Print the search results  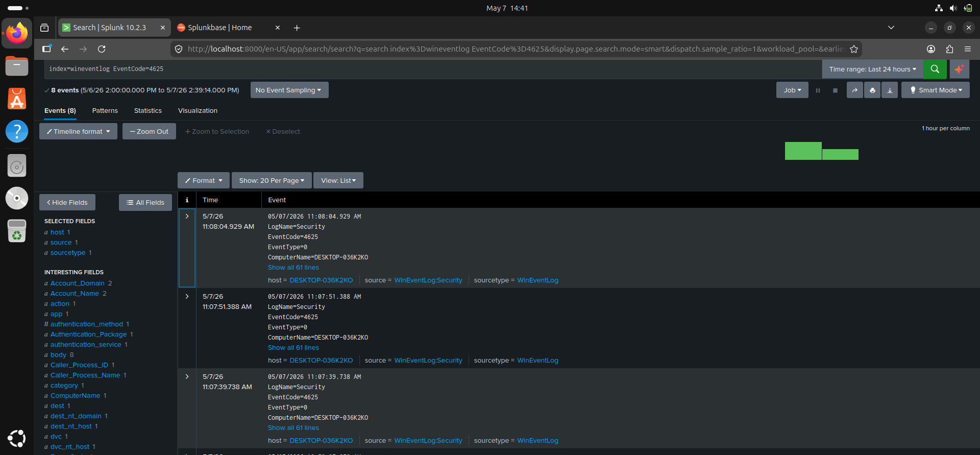[x=872, y=90]
